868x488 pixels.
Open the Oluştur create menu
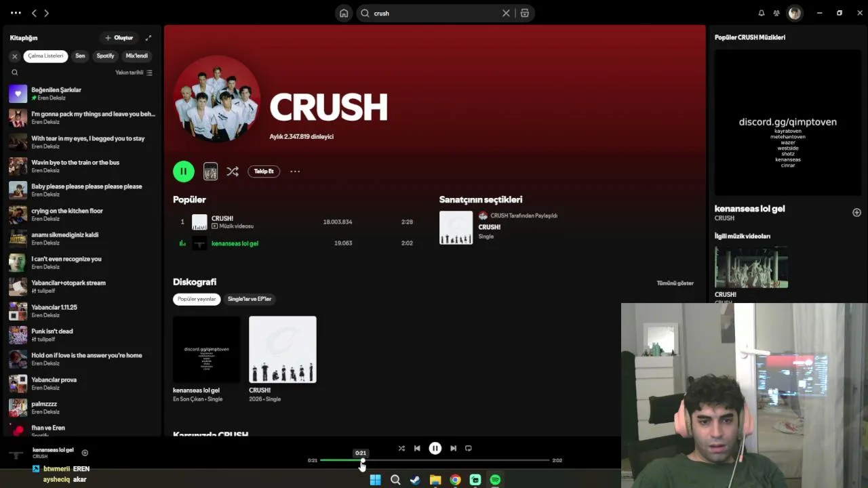coord(119,38)
